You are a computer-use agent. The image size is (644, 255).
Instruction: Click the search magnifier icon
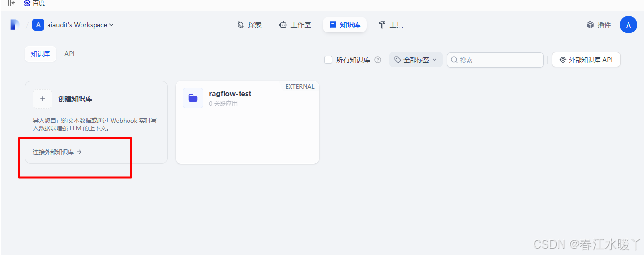pyautogui.click(x=454, y=60)
